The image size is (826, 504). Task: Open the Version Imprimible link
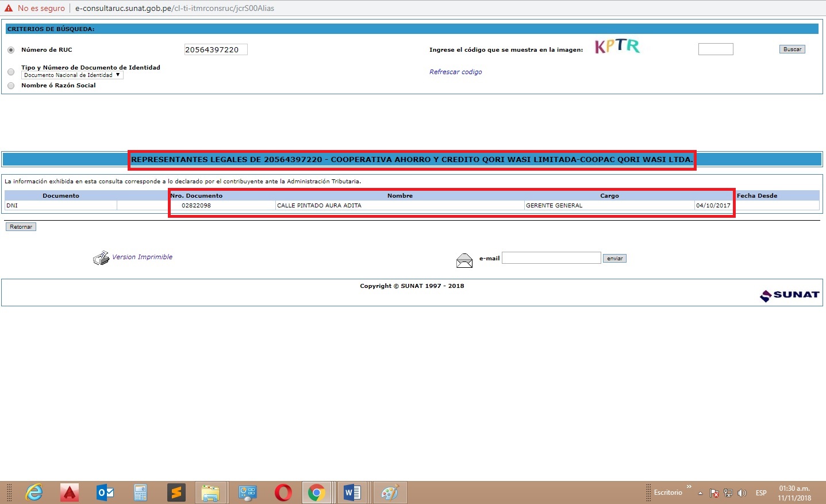tap(142, 257)
